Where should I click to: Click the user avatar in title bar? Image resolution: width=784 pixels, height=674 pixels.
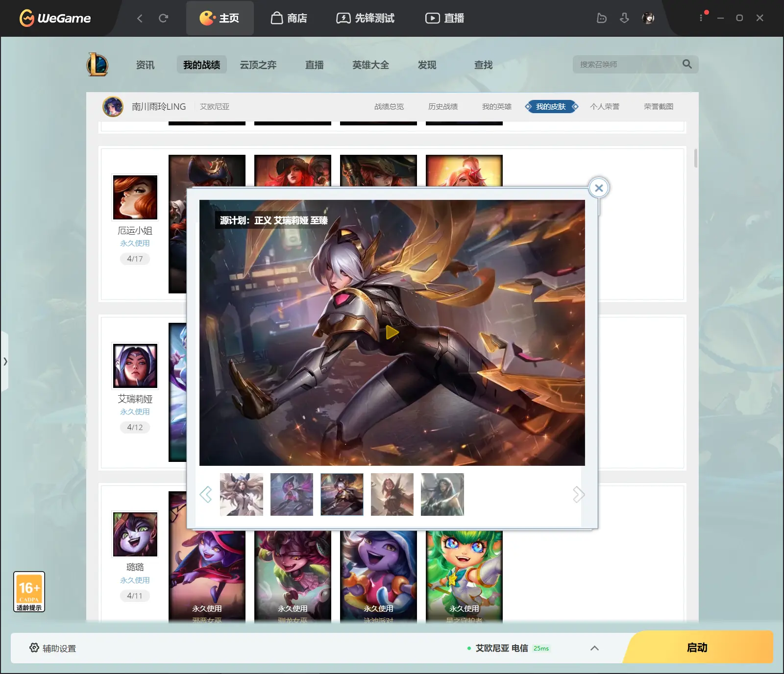click(648, 18)
